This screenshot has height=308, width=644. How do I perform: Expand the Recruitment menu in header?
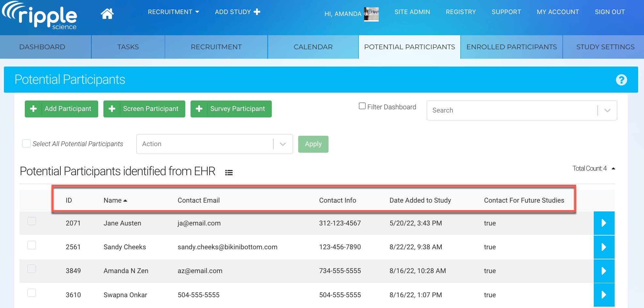tap(173, 12)
